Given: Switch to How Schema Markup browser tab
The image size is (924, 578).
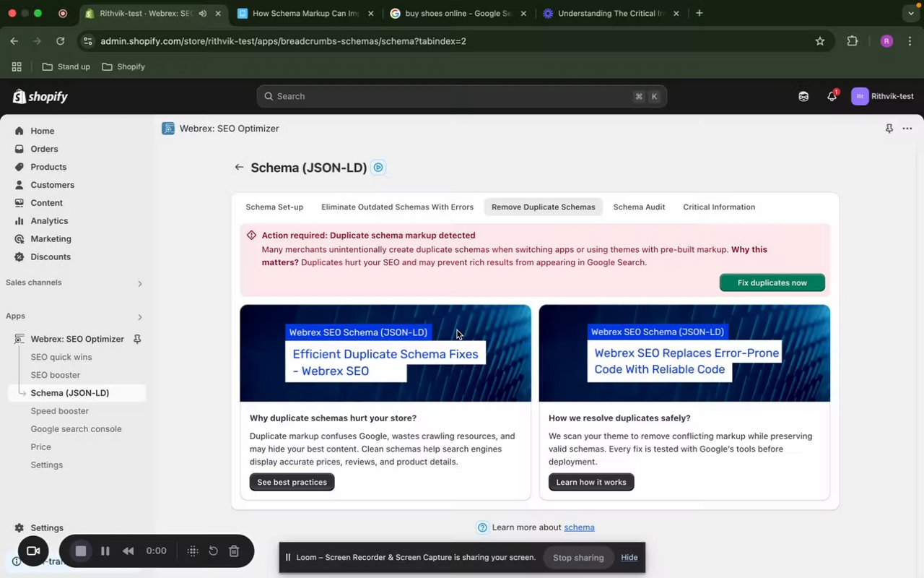Looking at the screenshot, I should click(x=305, y=13).
